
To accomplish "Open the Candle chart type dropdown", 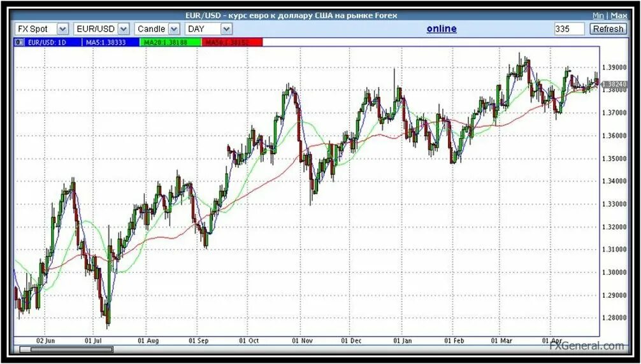I will tap(157, 29).
